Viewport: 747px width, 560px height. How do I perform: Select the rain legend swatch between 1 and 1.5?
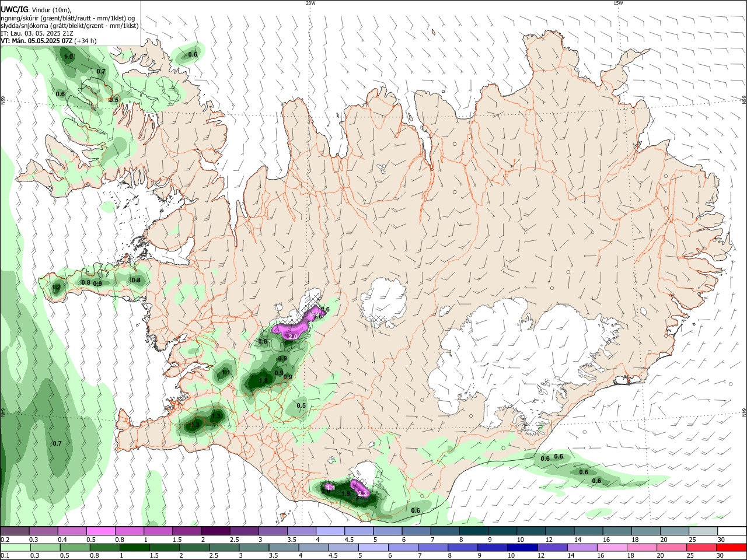134,547
